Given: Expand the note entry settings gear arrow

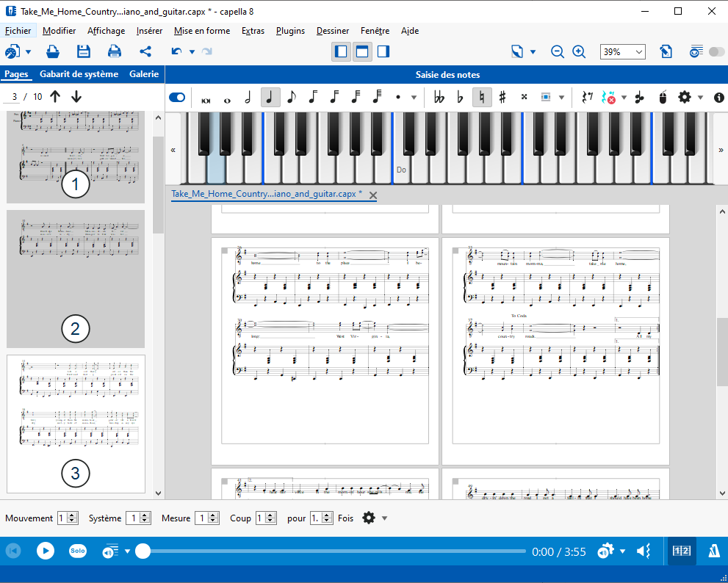Looking at the screenshot, I should pyautogui.click(x=700, y=98).
